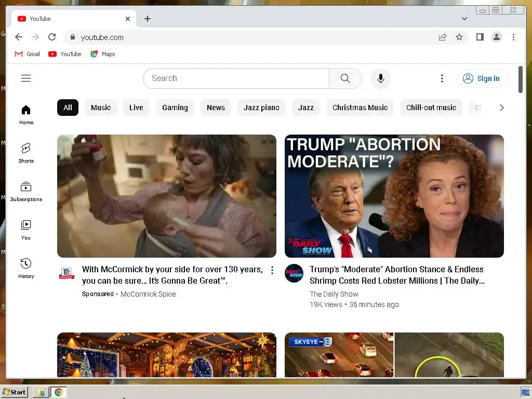Open a new tab with plus button
The width and height of the screenshot is (532, 399).
(x=147, y=19)
